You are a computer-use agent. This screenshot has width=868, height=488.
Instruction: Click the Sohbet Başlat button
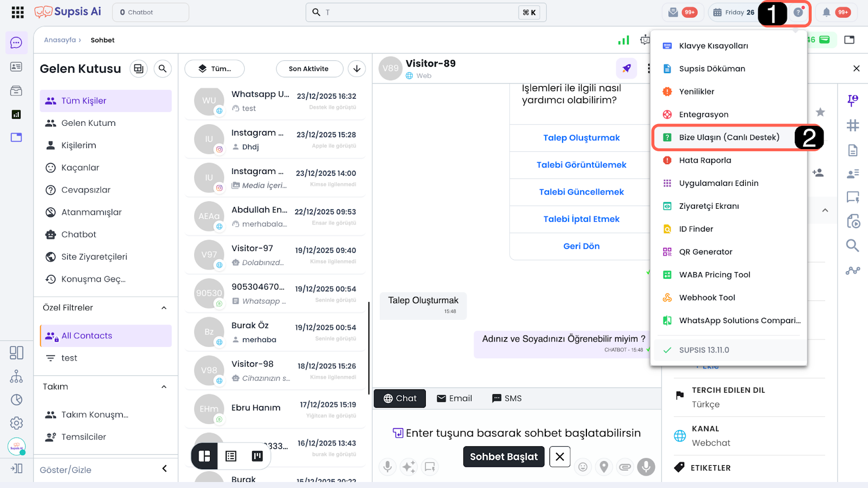503,457
